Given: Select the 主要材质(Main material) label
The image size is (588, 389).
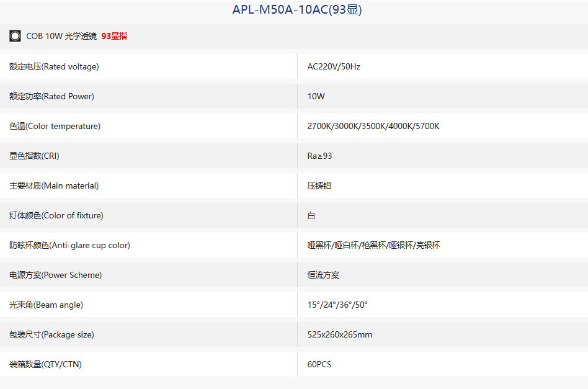Looking at the screenshot, I should (x=54, y=186).
